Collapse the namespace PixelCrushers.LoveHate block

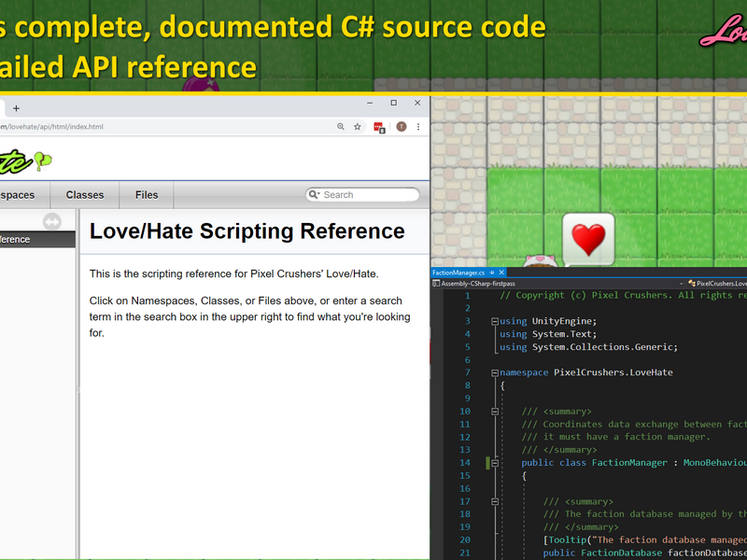point(495,372)
